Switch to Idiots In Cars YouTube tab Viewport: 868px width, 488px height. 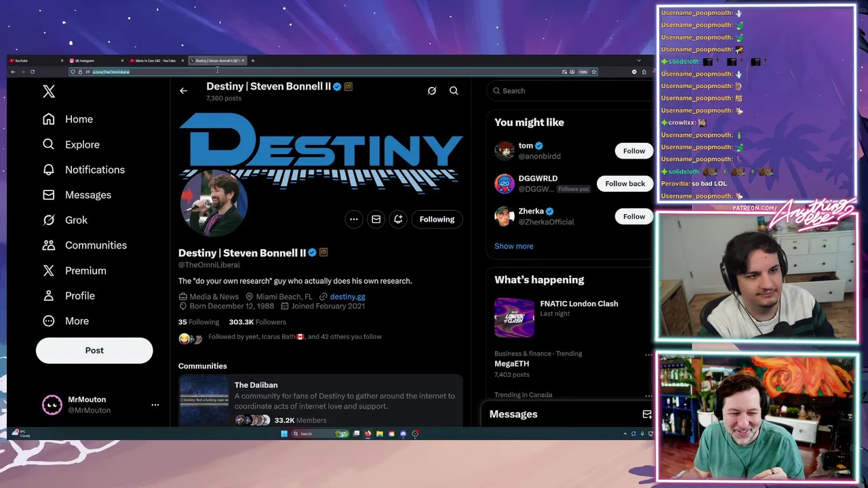(x=156, y=61)
